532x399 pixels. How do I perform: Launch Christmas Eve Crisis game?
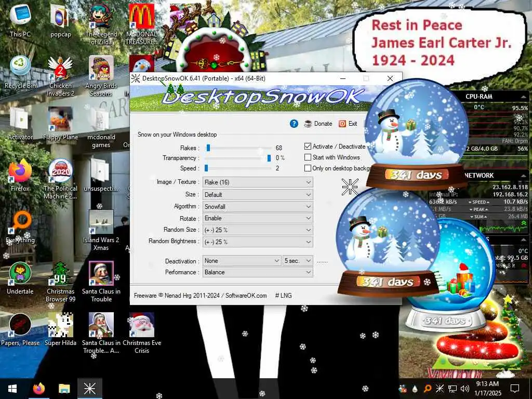click(x=142, y=334)
